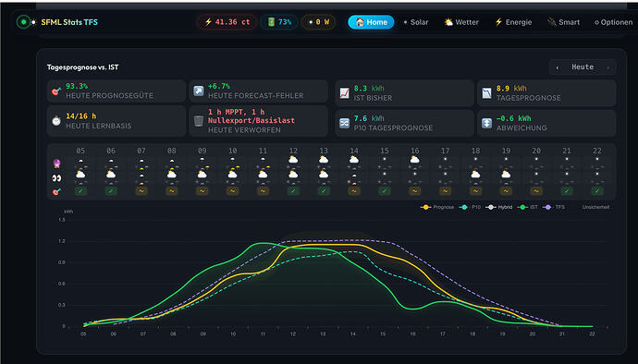Click the yellow wave badge under hour 07
The image size is (638, 364).
[x=141, y=190]
